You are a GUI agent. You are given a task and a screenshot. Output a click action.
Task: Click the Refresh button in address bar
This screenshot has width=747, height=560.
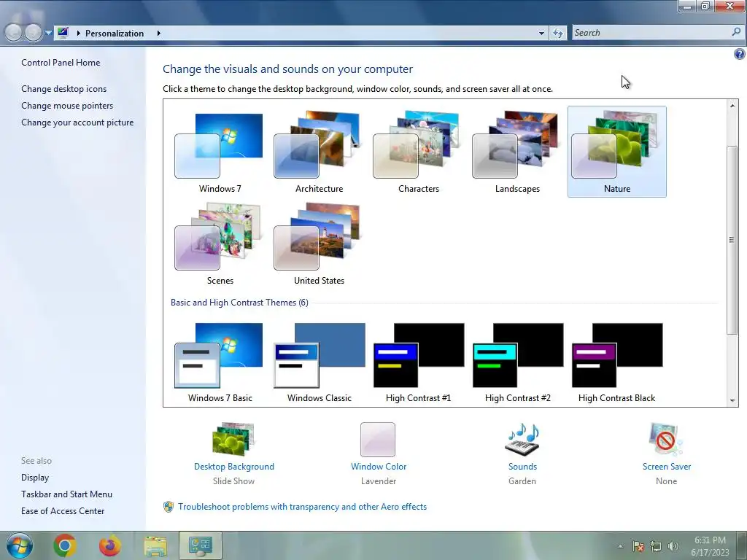pyautogui.click(x=558, y=33)
